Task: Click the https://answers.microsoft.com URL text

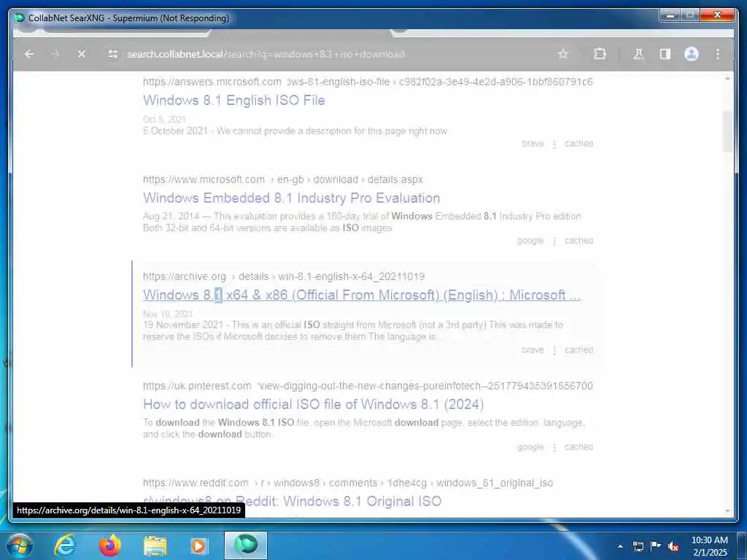Action: (212, 82)
